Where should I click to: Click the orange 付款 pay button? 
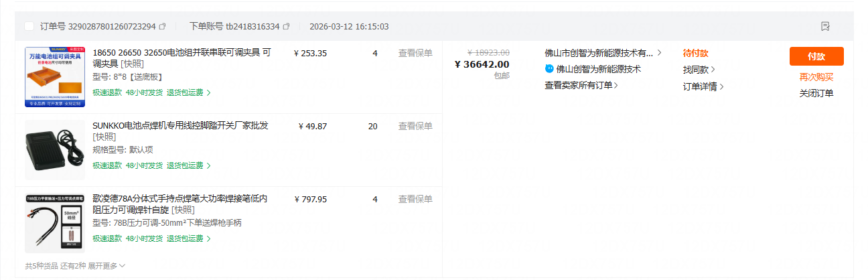click(816, 56)
